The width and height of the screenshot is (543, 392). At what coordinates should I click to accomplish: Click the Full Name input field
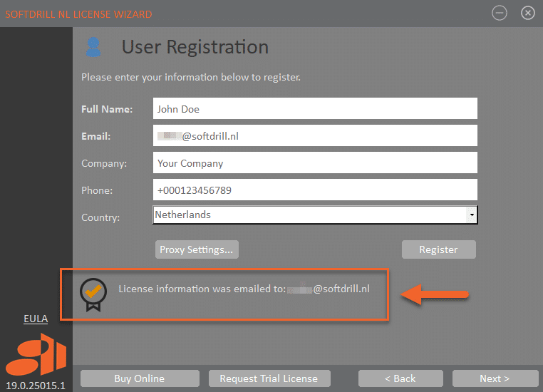pyautogui.click(x=315, y=109)
